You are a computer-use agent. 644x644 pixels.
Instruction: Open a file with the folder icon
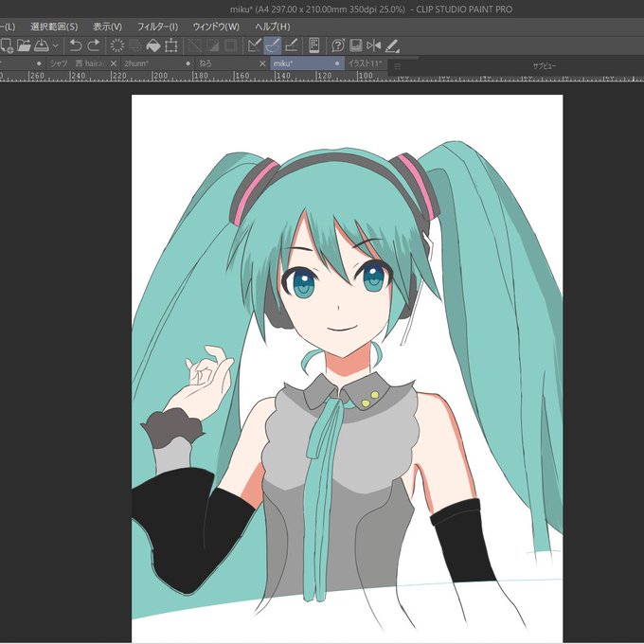click(24, 45)
